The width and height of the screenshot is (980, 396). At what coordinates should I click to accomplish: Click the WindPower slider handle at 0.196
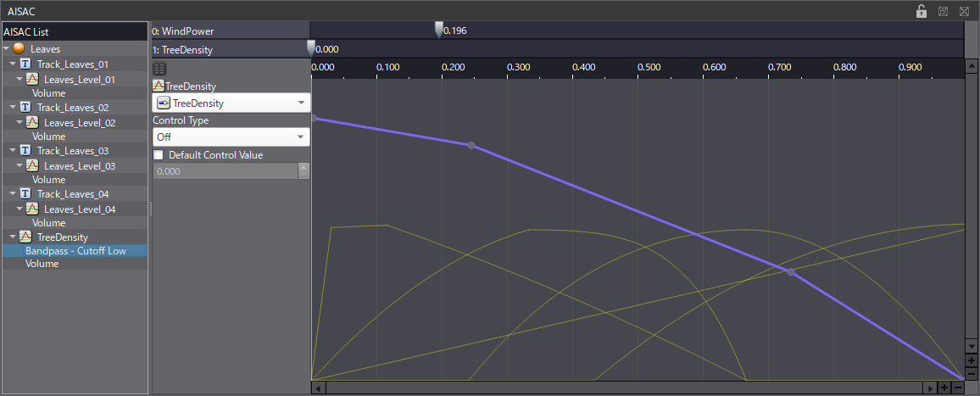439,30
